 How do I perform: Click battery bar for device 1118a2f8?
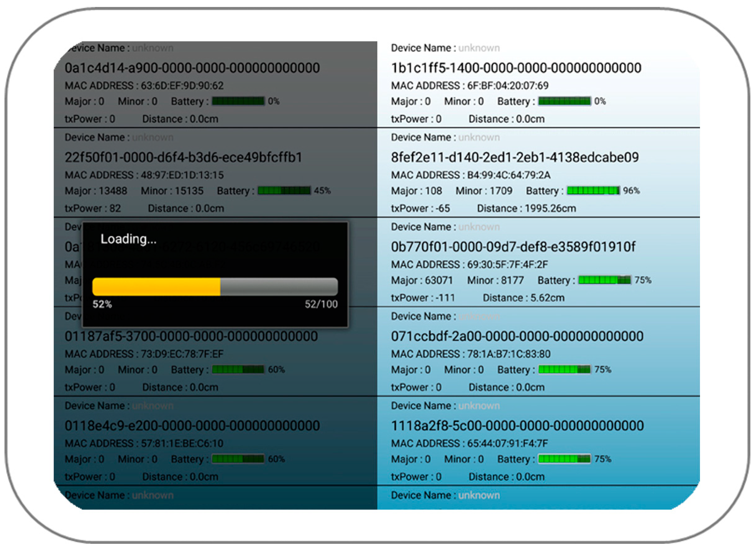click(564, 459)
